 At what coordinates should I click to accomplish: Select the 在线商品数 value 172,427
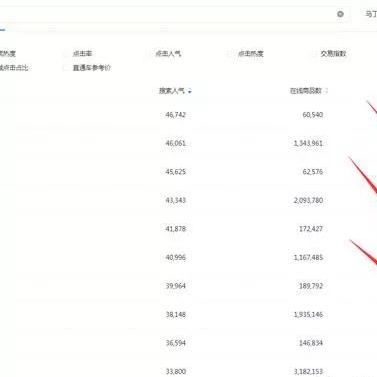click(311, 229)
